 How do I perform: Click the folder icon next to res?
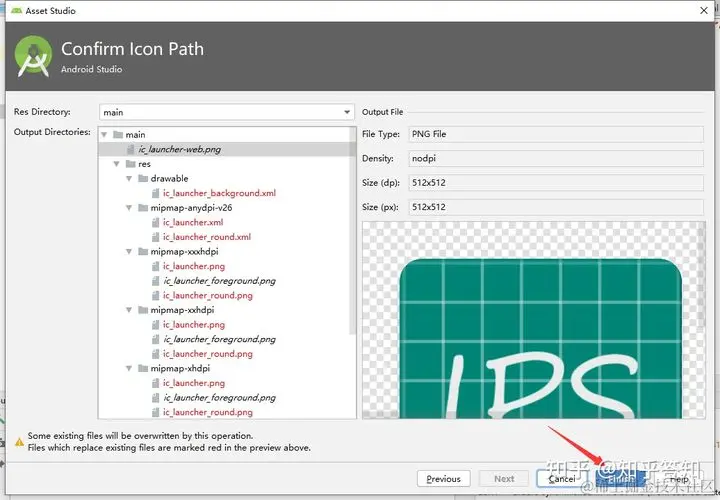point(131,164)
